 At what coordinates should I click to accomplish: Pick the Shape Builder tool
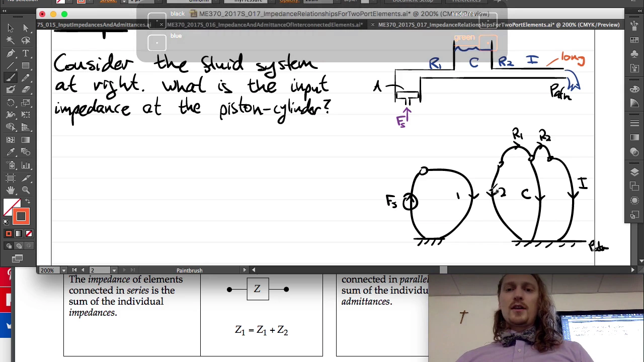click(x=11, y=127)
